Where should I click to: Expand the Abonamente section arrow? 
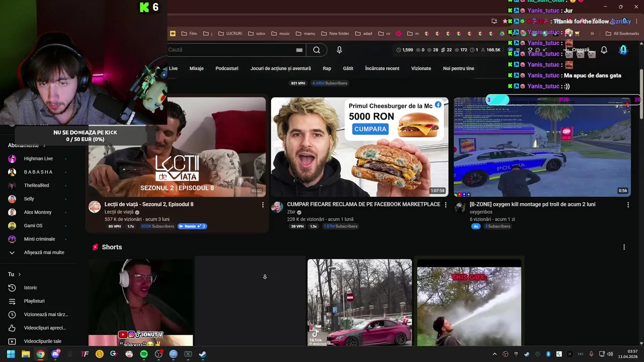(44, 146)
